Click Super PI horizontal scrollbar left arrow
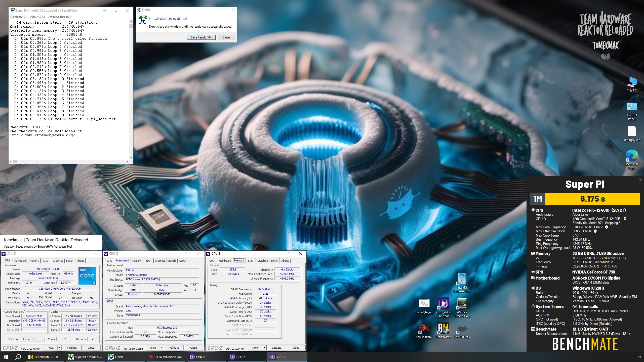Image resolution: width=644 pixels, height=362 pixels. pos(11,161)
